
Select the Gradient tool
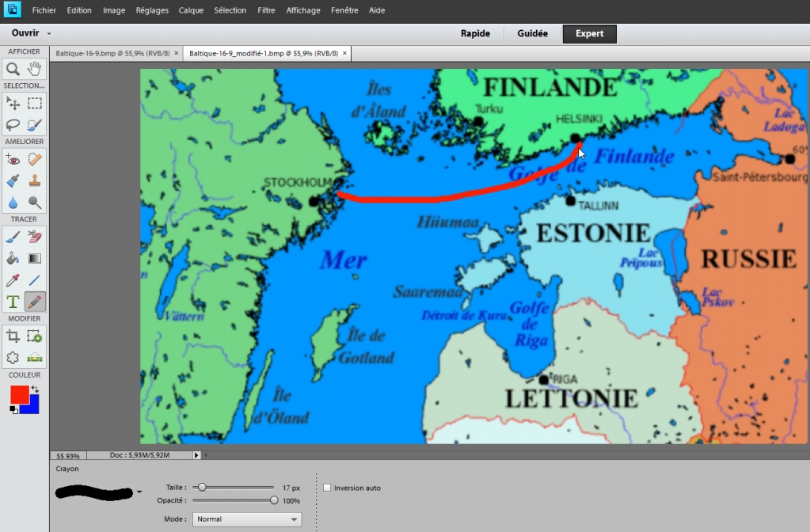(x=35, y=258)
